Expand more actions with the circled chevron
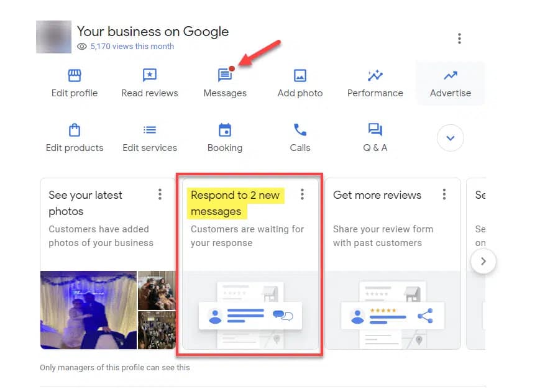540x392 pixels. (450, 138)
